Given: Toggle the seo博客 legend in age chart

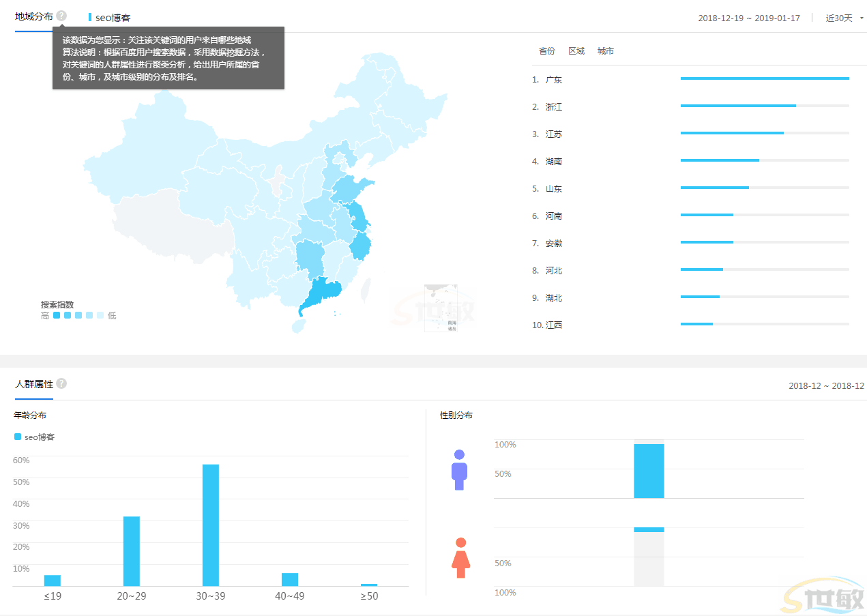Looking at the screenshot, I should click(x=34, y=437).
